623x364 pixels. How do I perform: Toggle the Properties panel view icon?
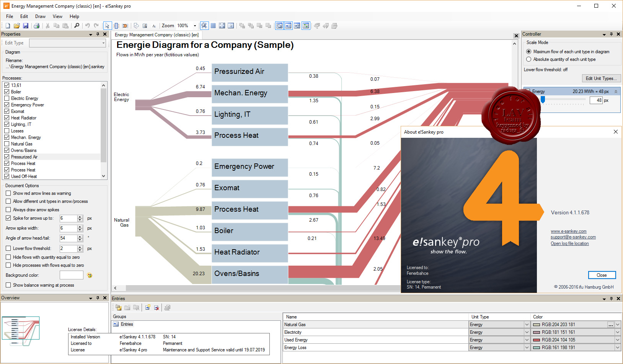point(279,26)
